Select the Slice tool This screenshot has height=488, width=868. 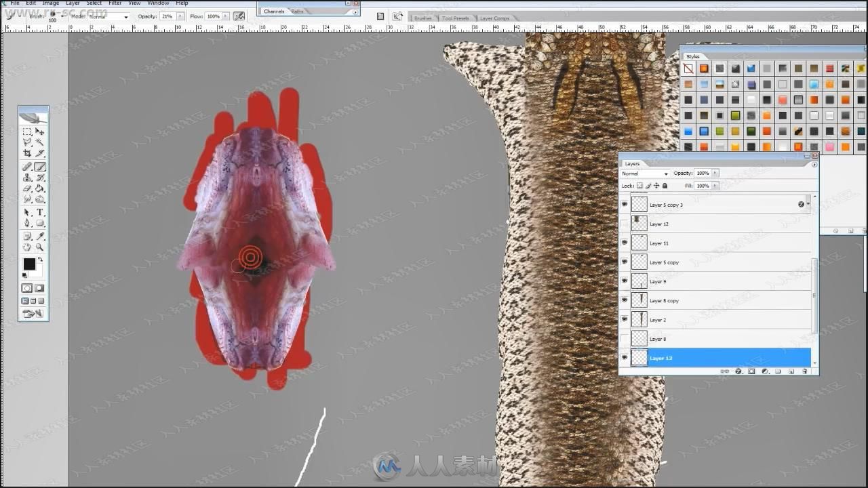click(40, 154)
